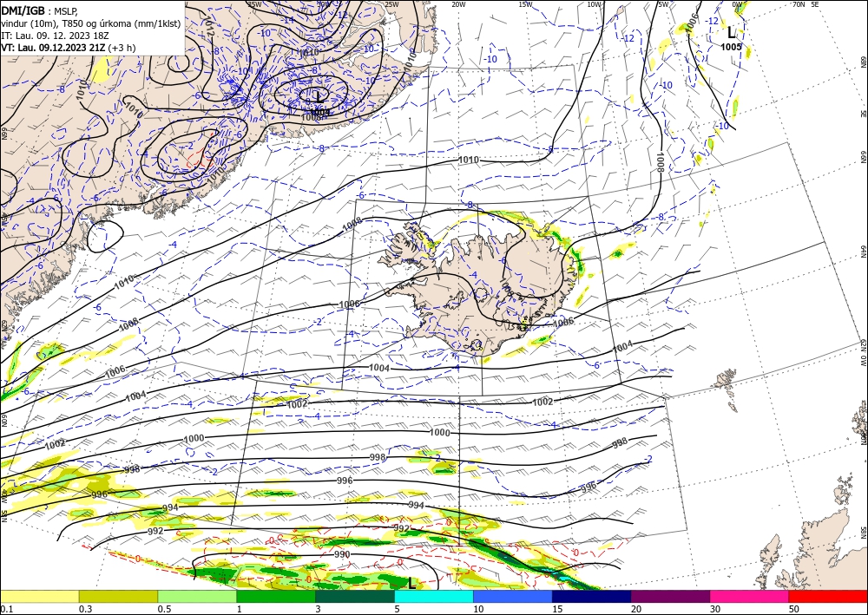Click the purple 20–30 mm legend swatch
Screen dimensions: 868x615
tap(670, 596)
